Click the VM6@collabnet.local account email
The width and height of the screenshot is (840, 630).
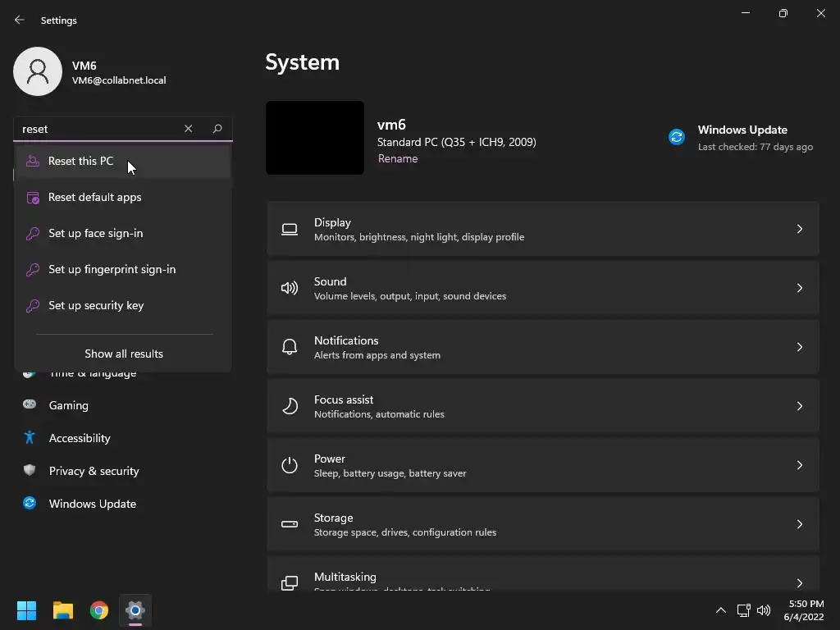[x=119, y=80]
